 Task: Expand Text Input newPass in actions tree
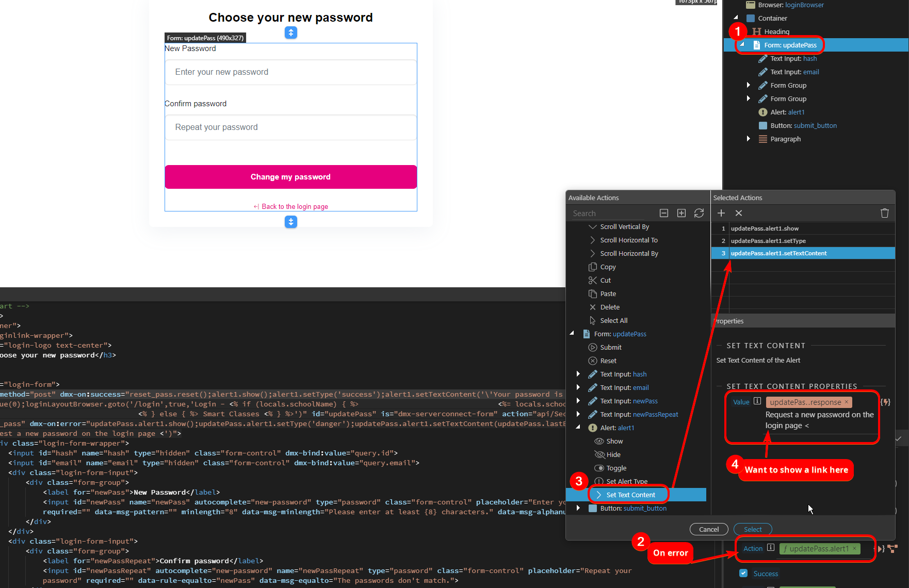coord(578,401)
